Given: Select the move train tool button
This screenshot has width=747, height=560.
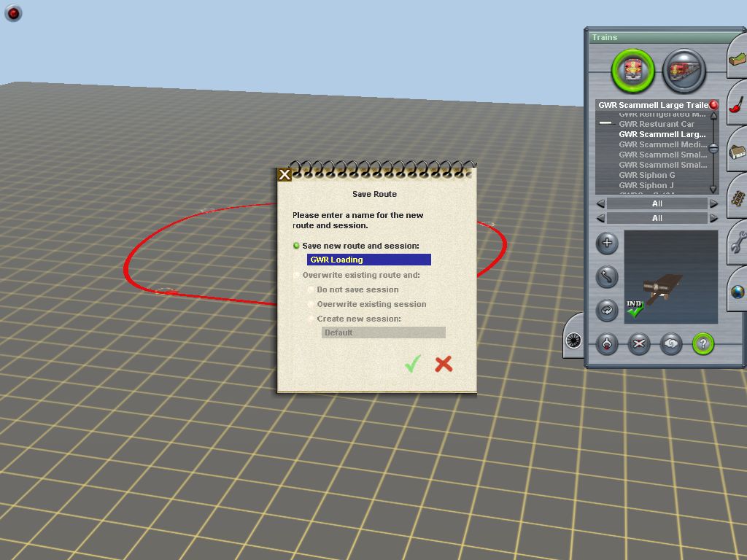Looking at the screenshot, I should tap(607, 276).
